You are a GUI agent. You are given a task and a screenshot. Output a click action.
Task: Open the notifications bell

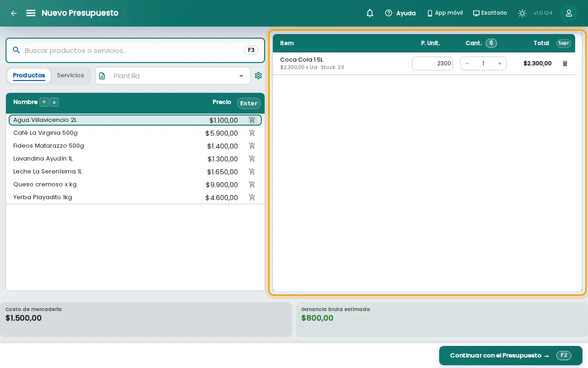coord(370,13)
